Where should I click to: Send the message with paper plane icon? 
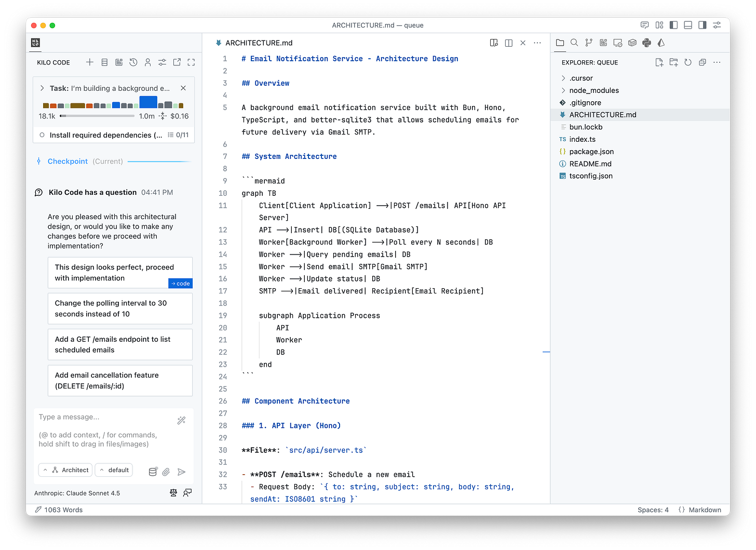(181, 472)
